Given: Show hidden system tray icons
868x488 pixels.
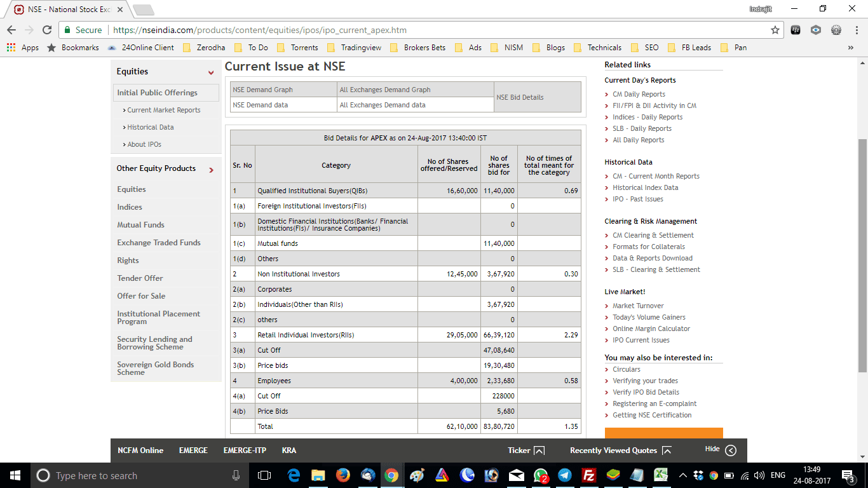Looking at the screenshot, I should (683, 475).
